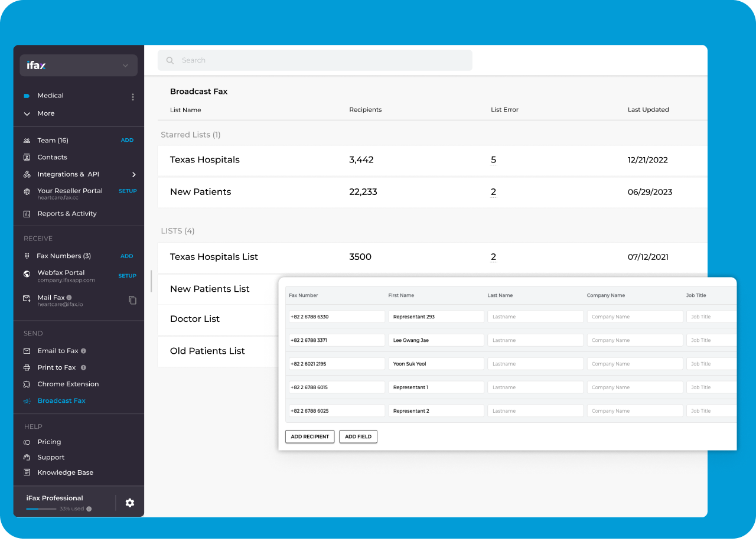Collapse the More section chevron
The height and width of the screenshot is (541, 756).
[x=27, y=113]
